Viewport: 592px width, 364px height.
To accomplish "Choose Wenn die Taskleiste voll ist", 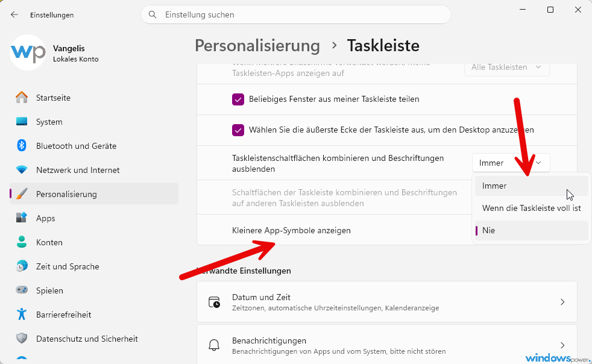I will [x=531, y=208].
